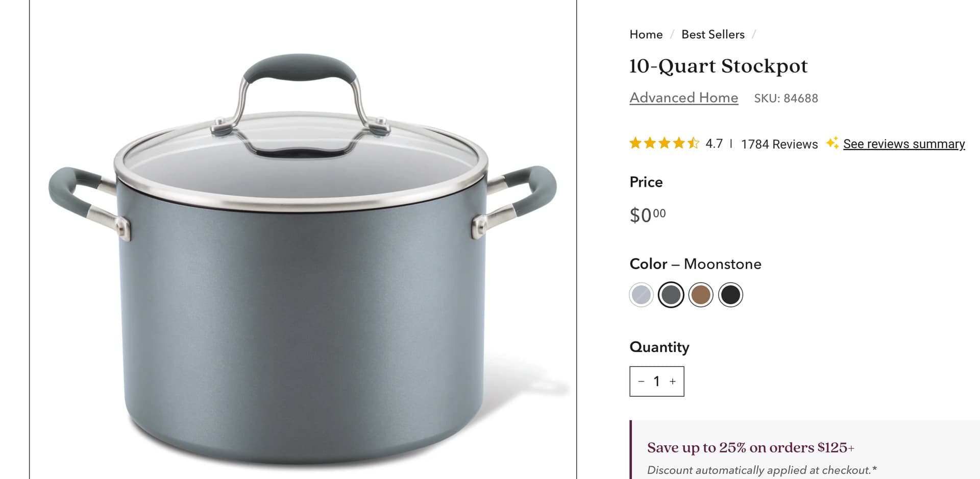The width and height of the screenshot is (980, 479).
Task: Go to the Home breadcrumb
Action: point(646,34)
